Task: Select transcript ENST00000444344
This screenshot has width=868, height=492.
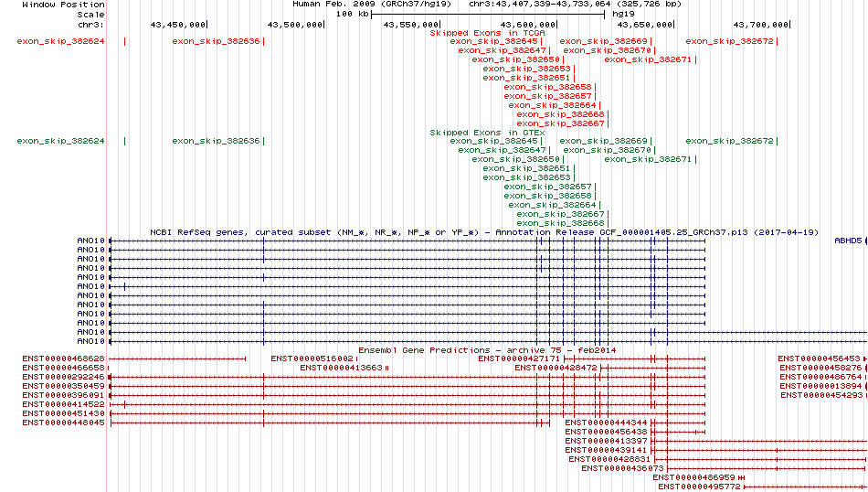Action: tap(606, 422)
